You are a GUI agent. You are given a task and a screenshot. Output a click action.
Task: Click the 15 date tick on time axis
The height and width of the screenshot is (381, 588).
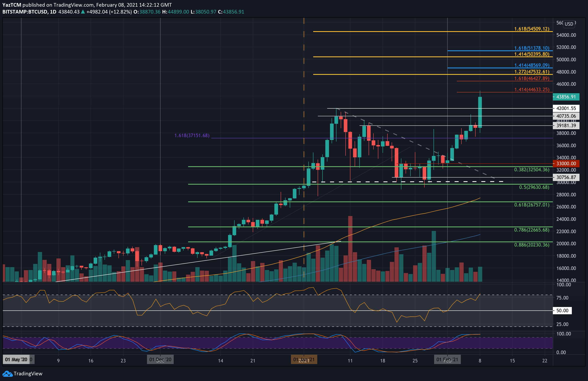click(512, 361)
